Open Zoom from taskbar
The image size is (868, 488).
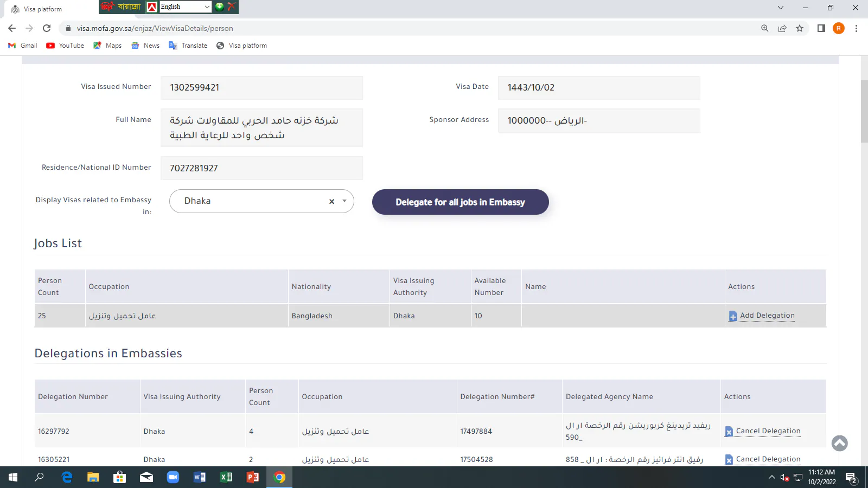click(173, 477)
